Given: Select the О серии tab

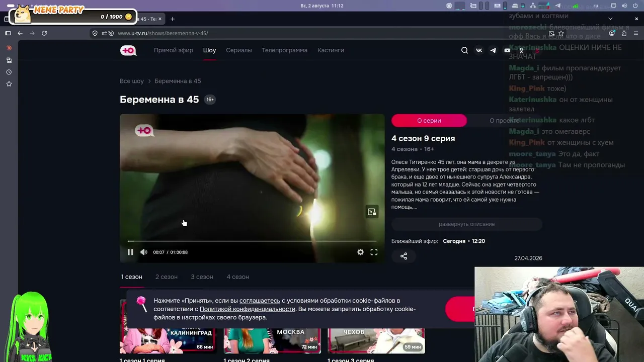Looking at the screenshot, I should tap(429, 121).
